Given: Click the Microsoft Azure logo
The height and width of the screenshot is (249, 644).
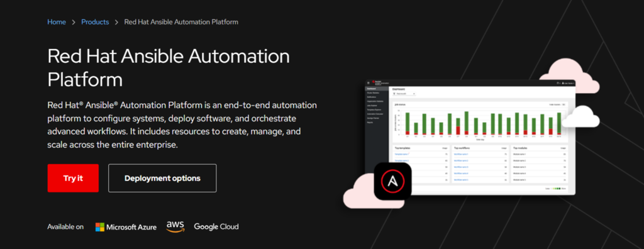Looking at the screenshot, I should click(126, 227).
